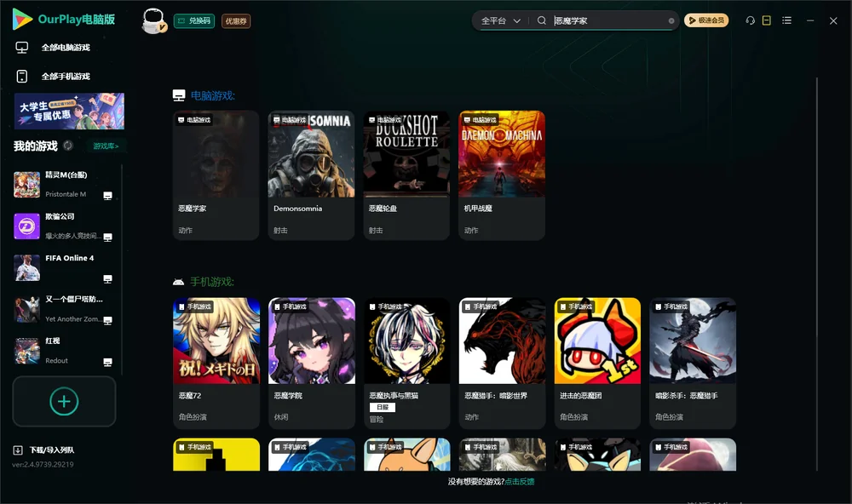Open 全部电脑游戏 in the sidebar
The width and height of the screenshot is (852, 504).
click(66, 48)
